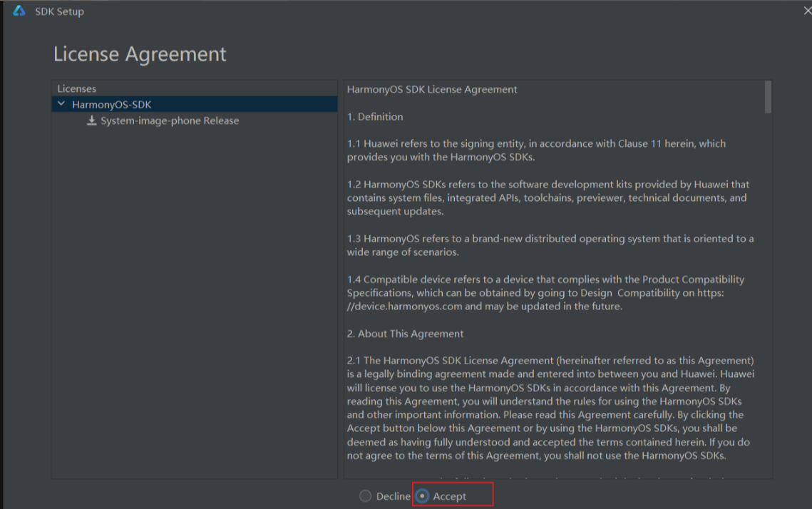Click the 'License Agreement' page title
Screen dimensions: 812x509
140,54
